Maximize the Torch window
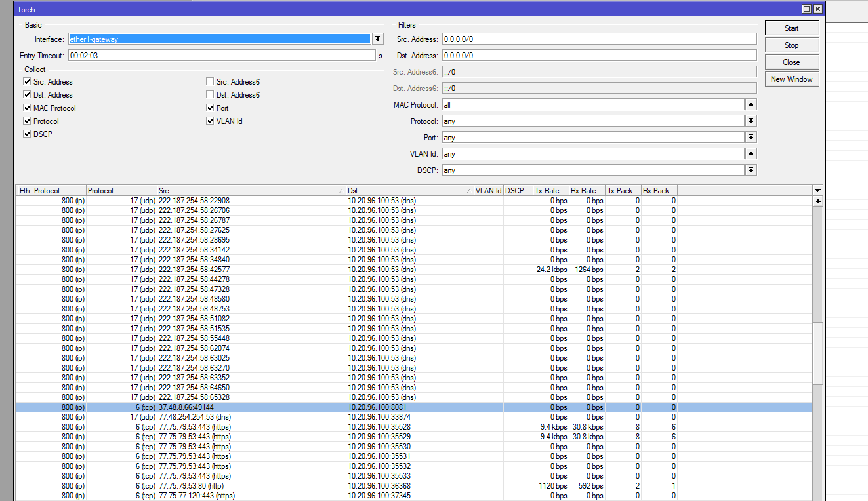The height and width of the screenshot is (501, 868). (806, 9)
